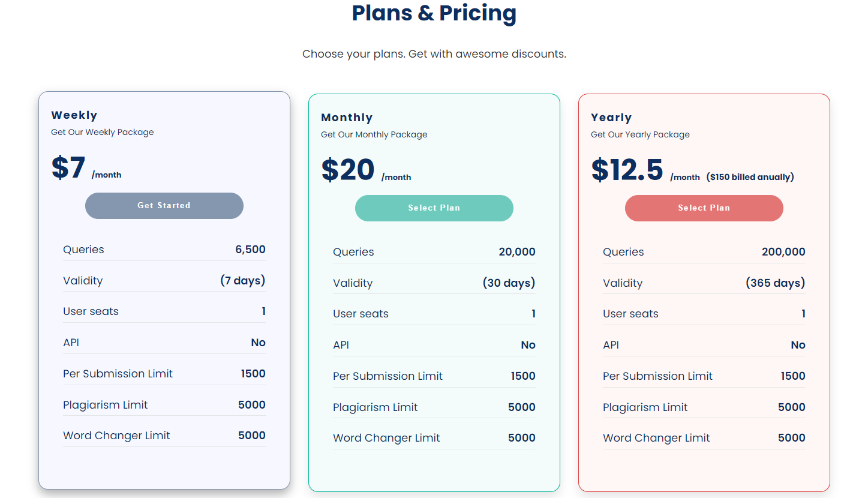Click the 200,000 queries value in Yearly
Viewport: 868px width, 498px height.
[x=783, y=252]
